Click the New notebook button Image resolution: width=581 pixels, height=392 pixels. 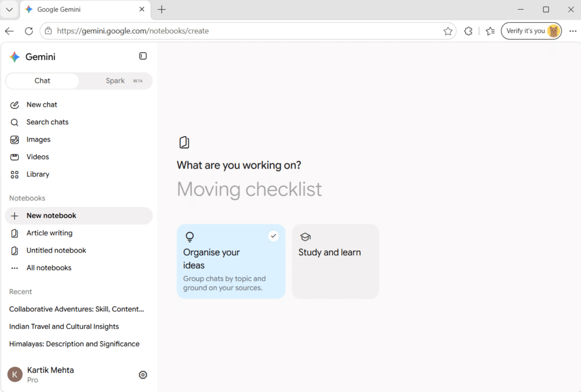click(x=78, y=216)
